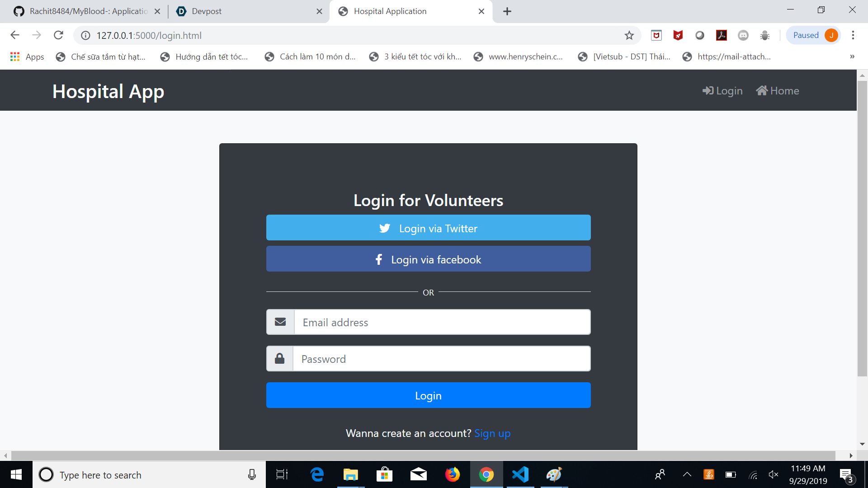
Task: Launch Visual Studio Code from the taskbar
Action: [x=520, y=474]
